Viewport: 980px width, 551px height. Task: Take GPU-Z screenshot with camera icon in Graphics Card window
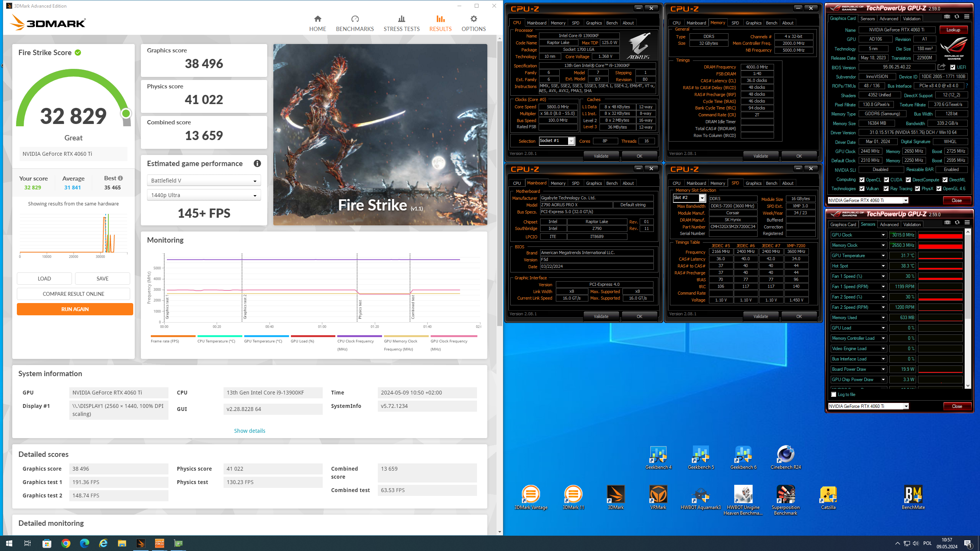pos(947,17)
